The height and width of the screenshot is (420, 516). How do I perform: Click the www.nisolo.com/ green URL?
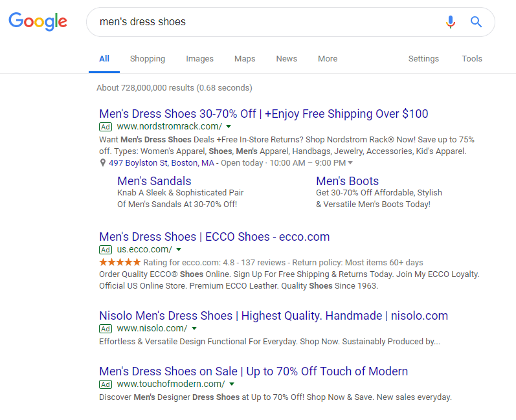[x=152, y=329]
